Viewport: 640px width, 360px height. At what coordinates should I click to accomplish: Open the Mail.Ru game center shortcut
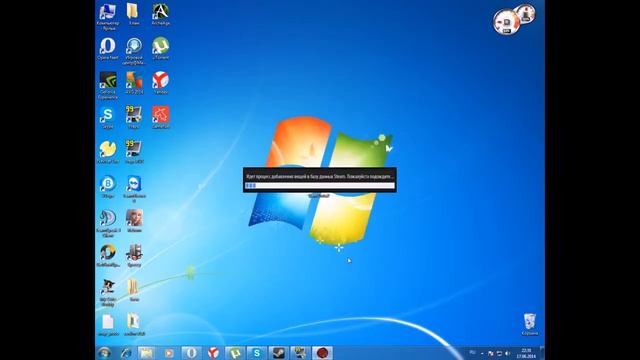(134, 51)
